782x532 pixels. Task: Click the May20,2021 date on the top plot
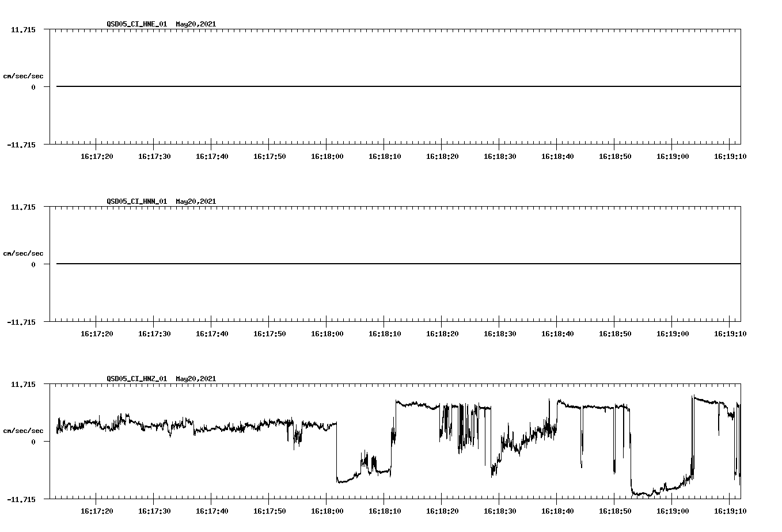pos(195,24)
